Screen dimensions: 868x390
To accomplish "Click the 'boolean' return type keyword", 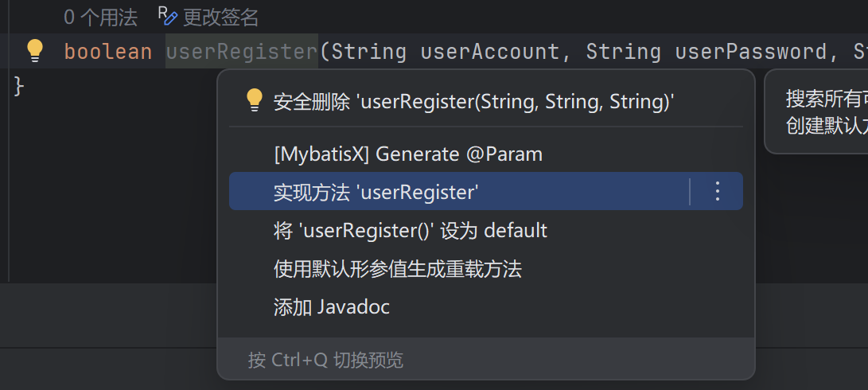I will pos(107,52).
